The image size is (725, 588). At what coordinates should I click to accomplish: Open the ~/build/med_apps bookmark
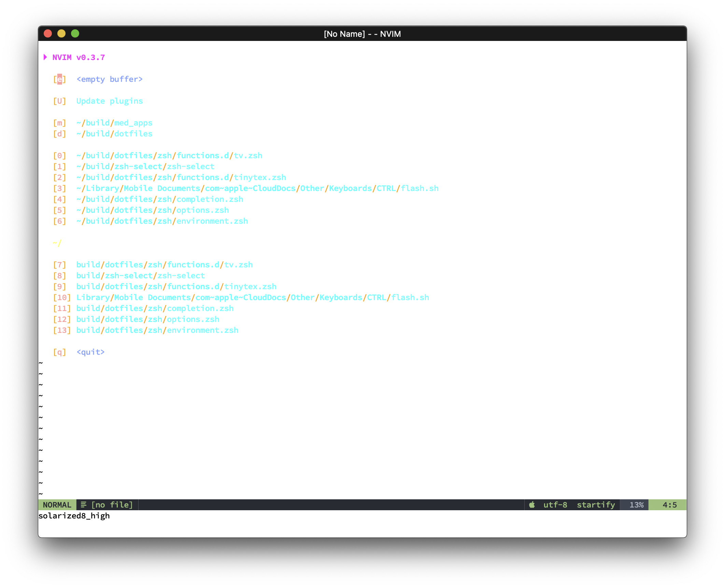pyautogui.click(x=114, y=123)
